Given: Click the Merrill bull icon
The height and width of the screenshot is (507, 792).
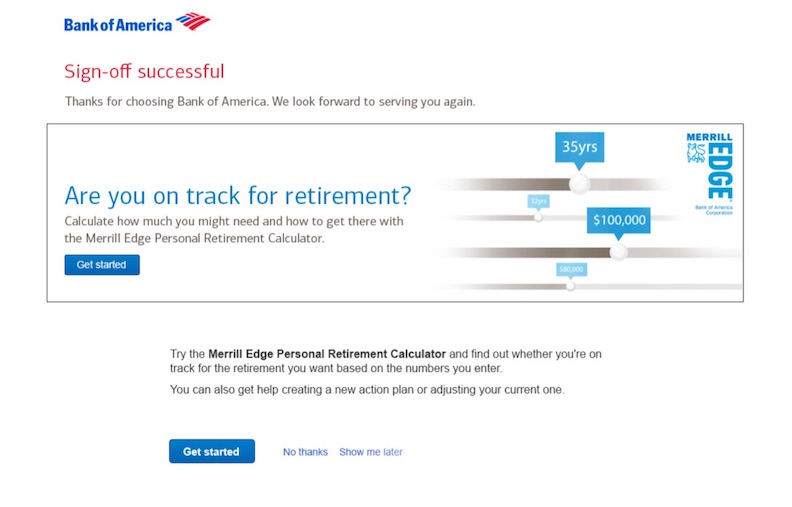Looking at the screenshot, I should click(x=696, y=153).
